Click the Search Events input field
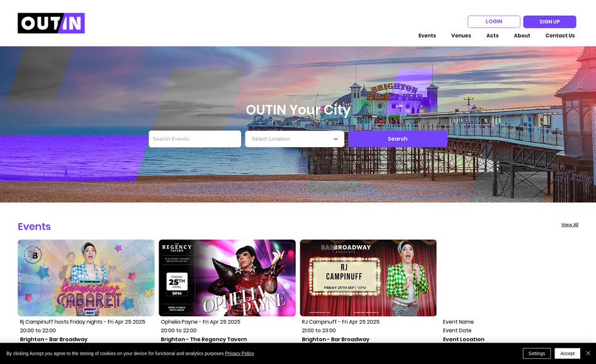The height and width of the screenshot is (364, 596). tap(194, 139)
